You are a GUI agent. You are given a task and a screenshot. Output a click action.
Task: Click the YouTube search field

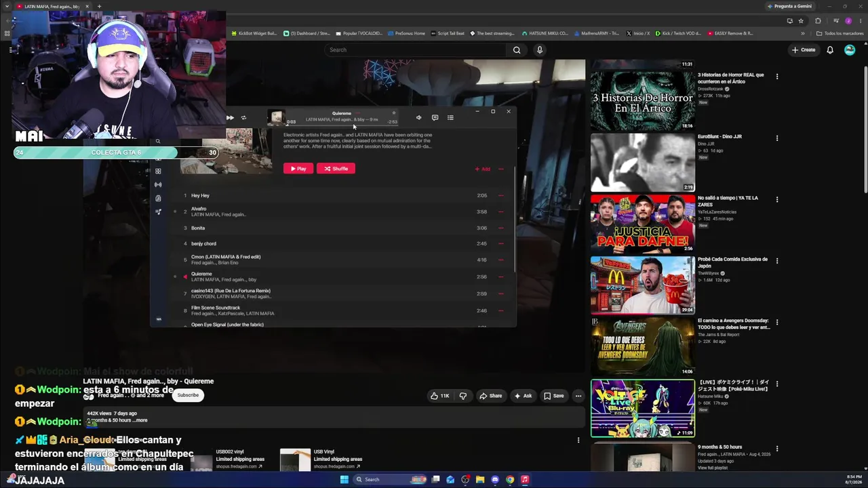click(x=415, y=50)
